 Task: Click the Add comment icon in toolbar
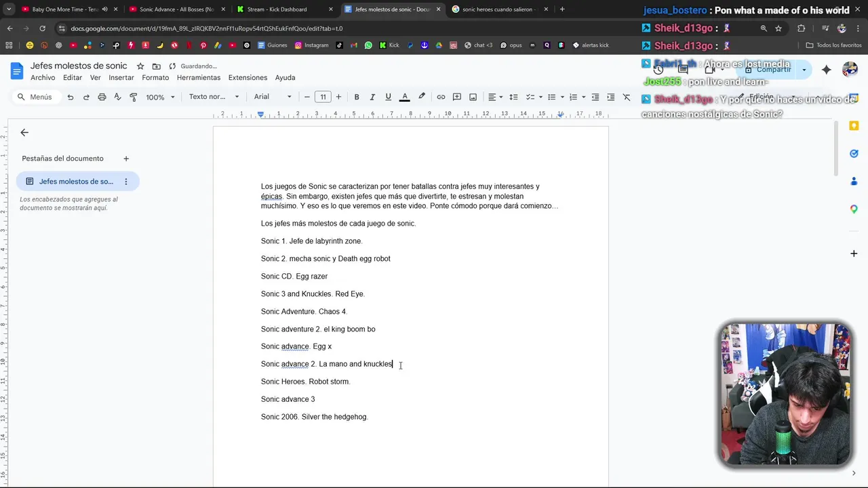pyautogui.click(x=457, y=97)
